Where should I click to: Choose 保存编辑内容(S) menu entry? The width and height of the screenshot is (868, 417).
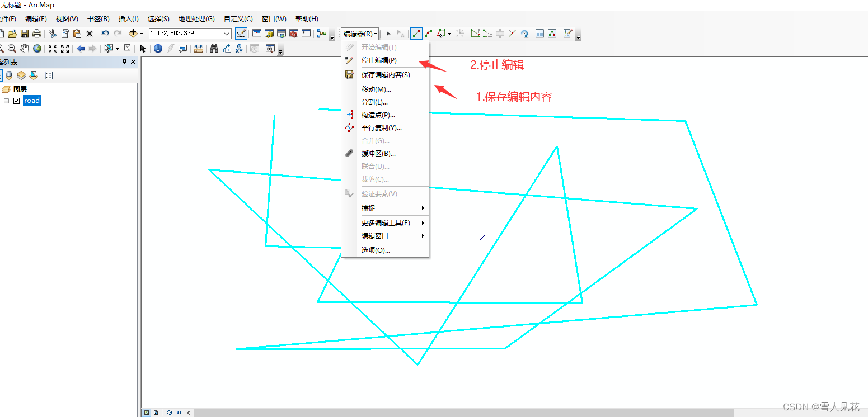click(385, 75)
